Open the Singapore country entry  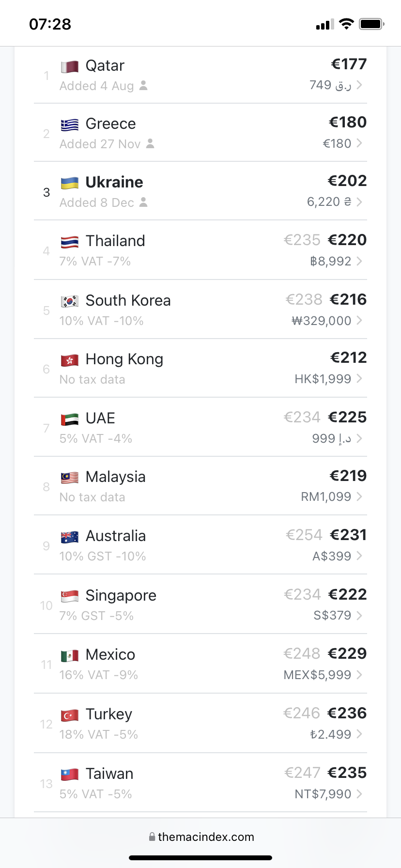(121, 595)
